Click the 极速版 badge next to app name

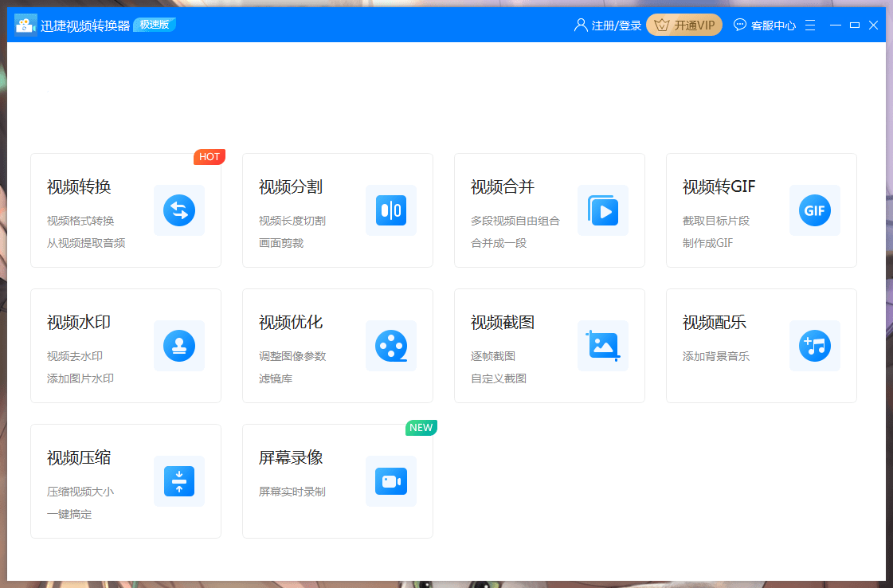(154, 25)
